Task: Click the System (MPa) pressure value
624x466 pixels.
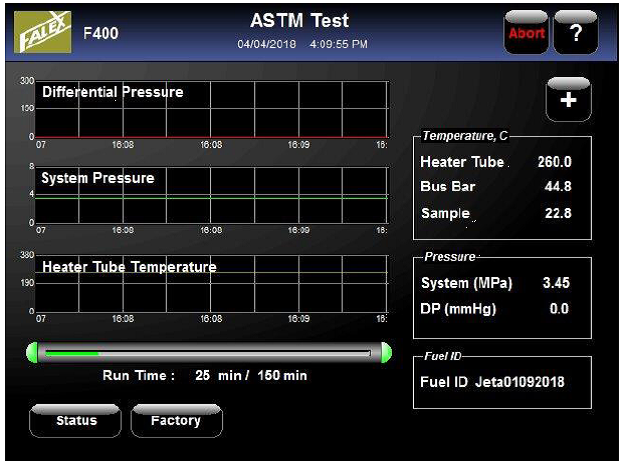Action: coord(555,284)
